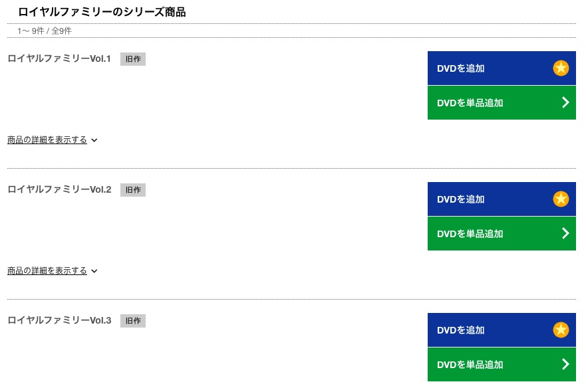This screenshot has height=392, width=586.
Task: Expand 商品の詳細を表示する under Vol.2
Action: 47,271
